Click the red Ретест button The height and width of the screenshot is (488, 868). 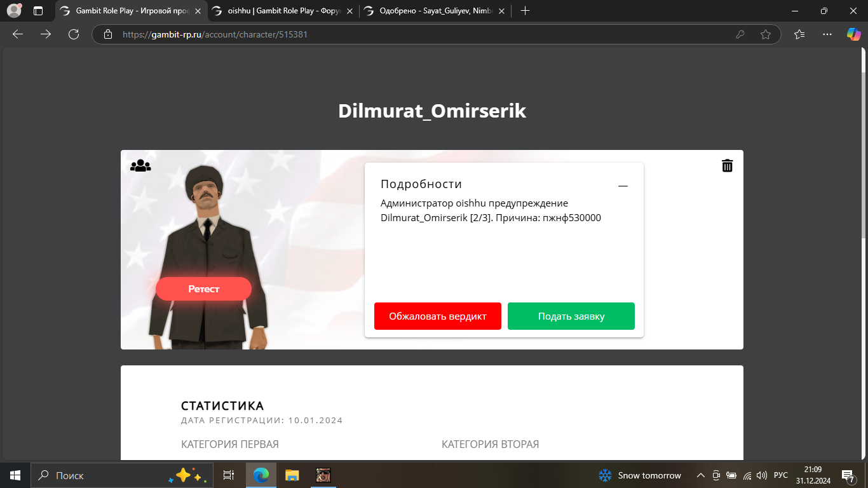(203, 288)
